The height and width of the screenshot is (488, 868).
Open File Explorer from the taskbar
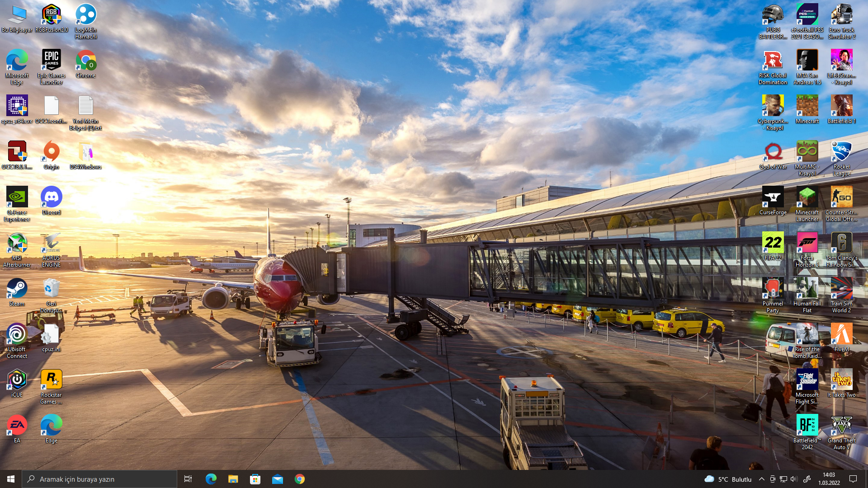point(233,479)
